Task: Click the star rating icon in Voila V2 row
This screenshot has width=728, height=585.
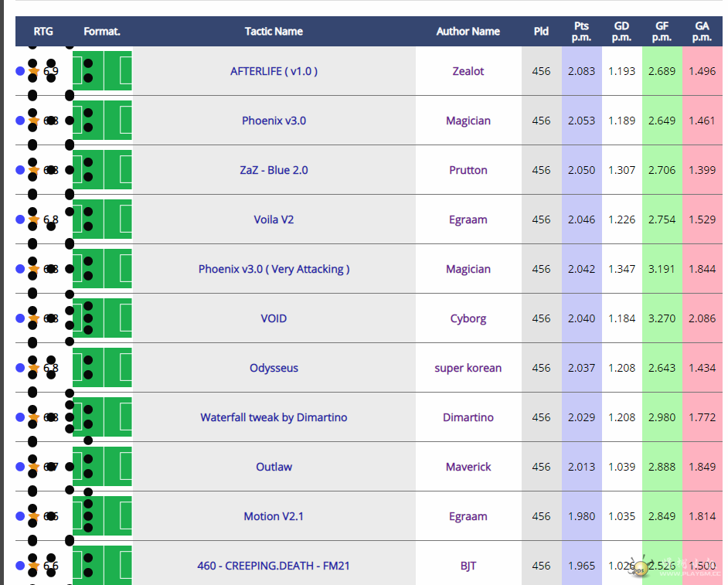Action: 33,219
